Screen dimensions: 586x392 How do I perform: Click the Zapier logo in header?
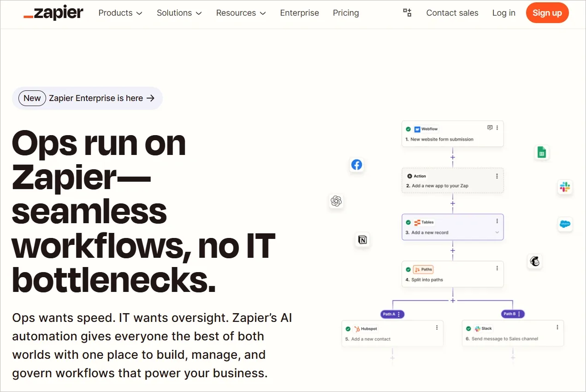pyautogui.click(x=53, y=13)
